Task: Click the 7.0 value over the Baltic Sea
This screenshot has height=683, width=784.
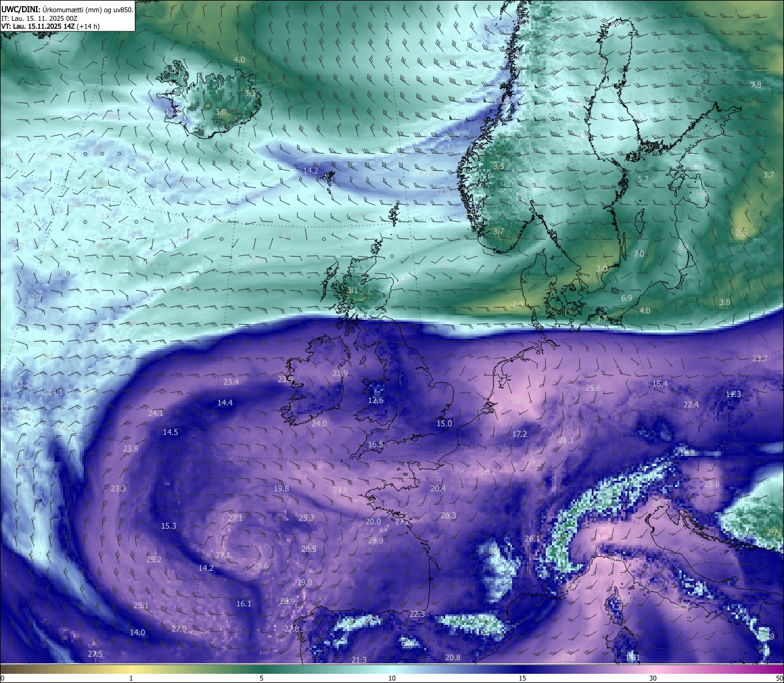Action: pos(639,254)
